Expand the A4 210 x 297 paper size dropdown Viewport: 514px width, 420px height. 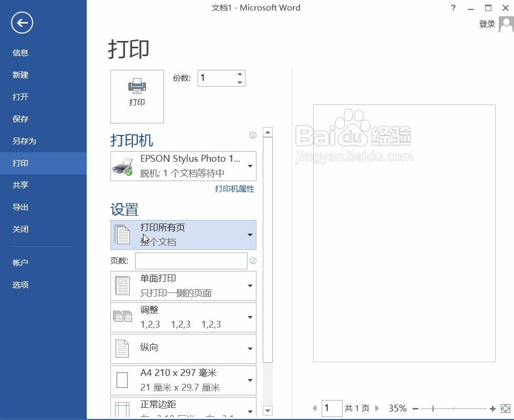tap(183, 380)
